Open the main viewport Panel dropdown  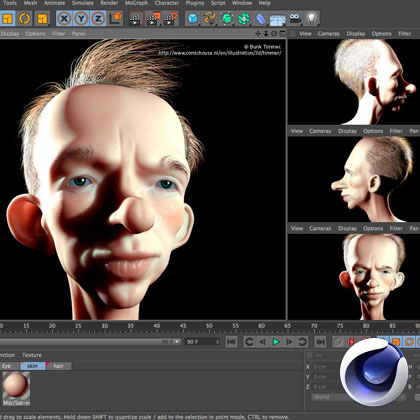79,34
